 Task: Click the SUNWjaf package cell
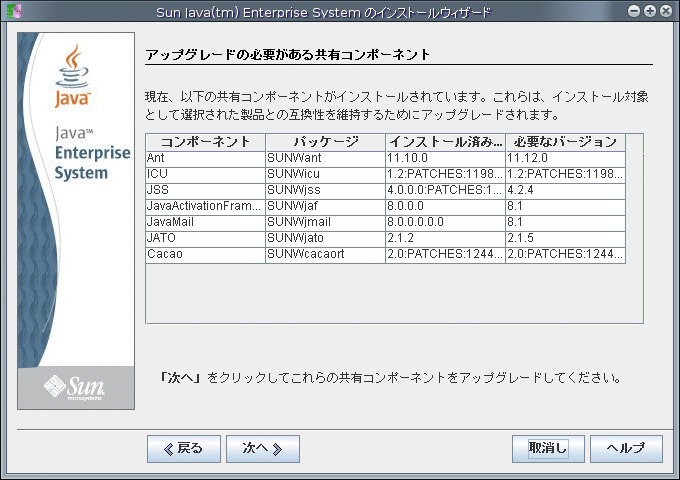click(326, 206)
